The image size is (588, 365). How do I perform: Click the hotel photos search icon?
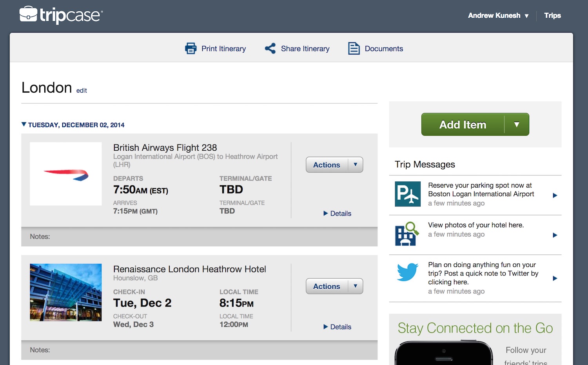click(x=407, y=234)
